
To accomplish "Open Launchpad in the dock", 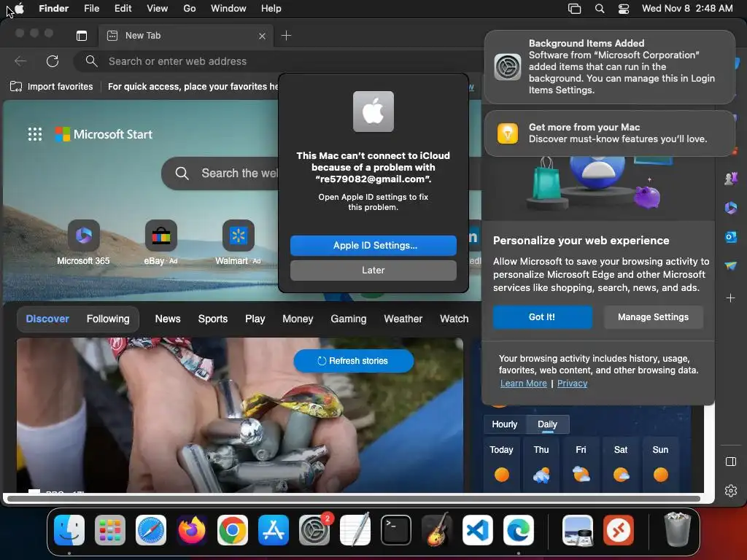I will point(110,530).
